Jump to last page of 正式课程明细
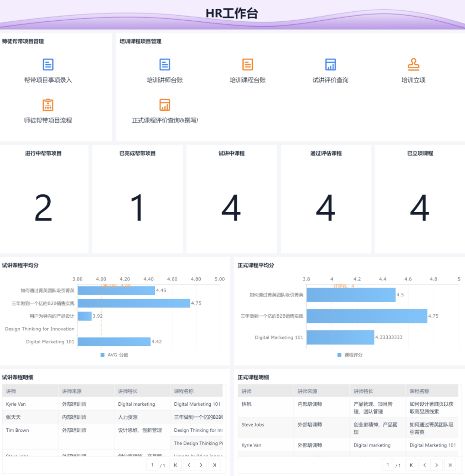The width and height of the screenshot is (465, 476). 450,465
